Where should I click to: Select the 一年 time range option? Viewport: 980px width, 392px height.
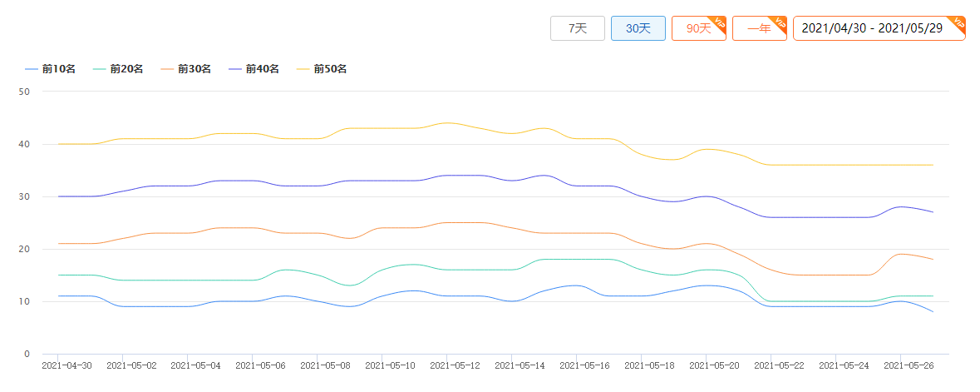tap(757, 28)
